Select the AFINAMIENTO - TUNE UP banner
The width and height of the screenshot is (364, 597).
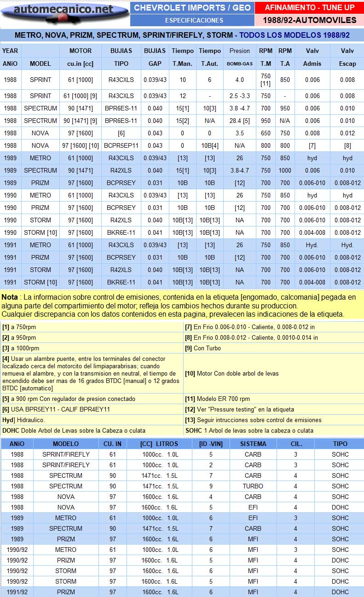pos(309,8)
